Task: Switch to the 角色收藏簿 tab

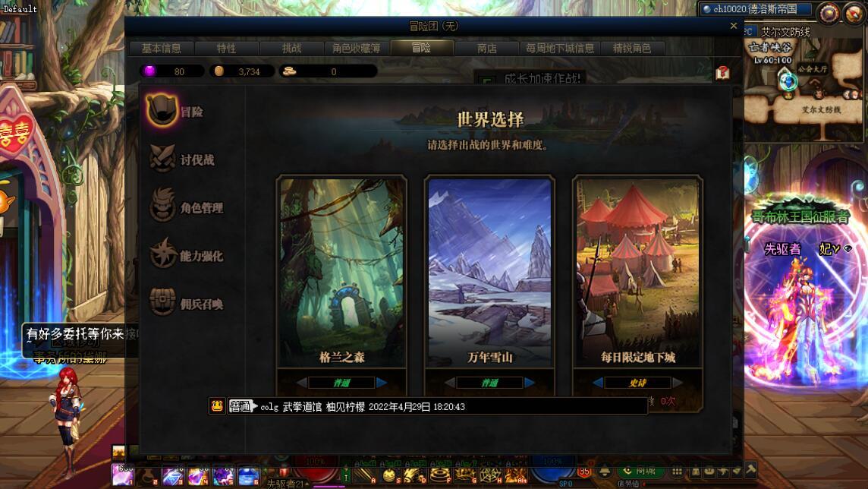Action: pos(357,48)
